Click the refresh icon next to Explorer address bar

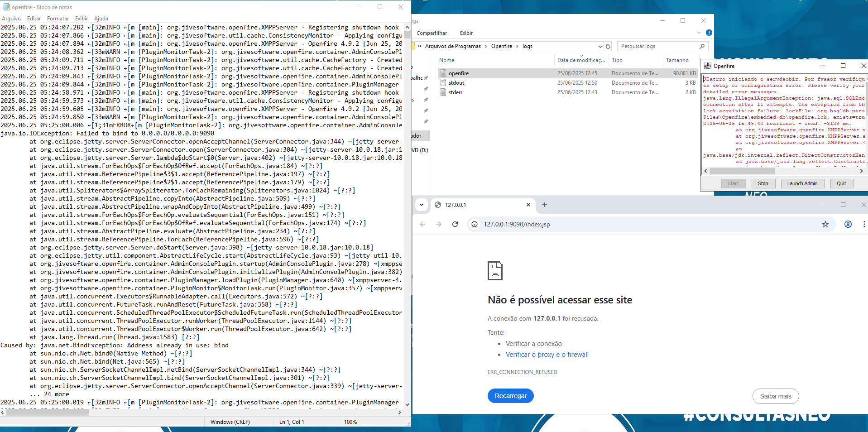click(x=608, y=46)
